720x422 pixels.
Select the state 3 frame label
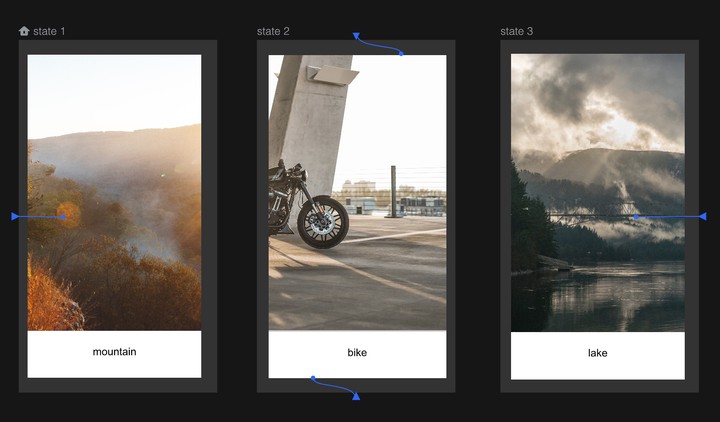(x=517, y=31)
